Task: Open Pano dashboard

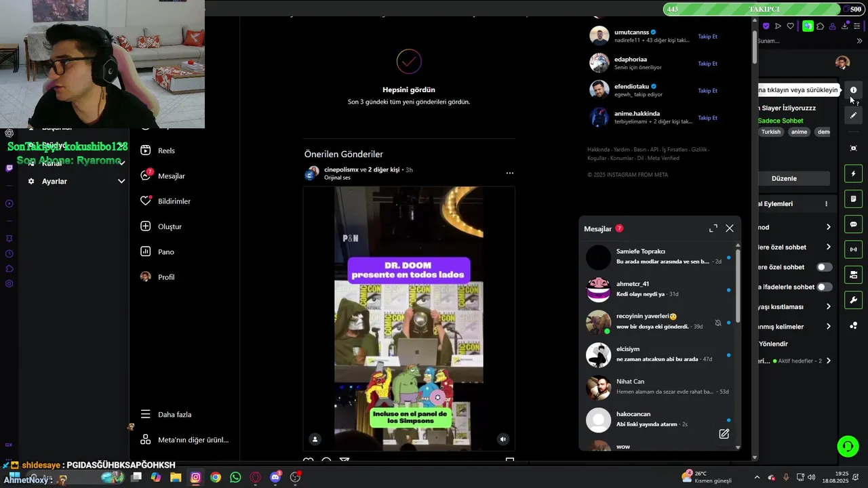Action: 157,251
